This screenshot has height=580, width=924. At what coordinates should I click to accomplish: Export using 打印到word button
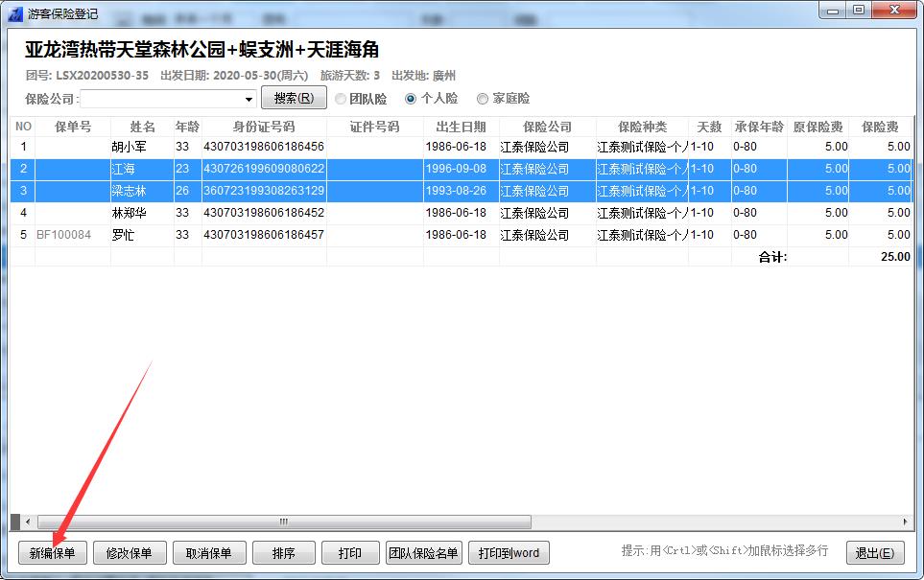[509, 553]
